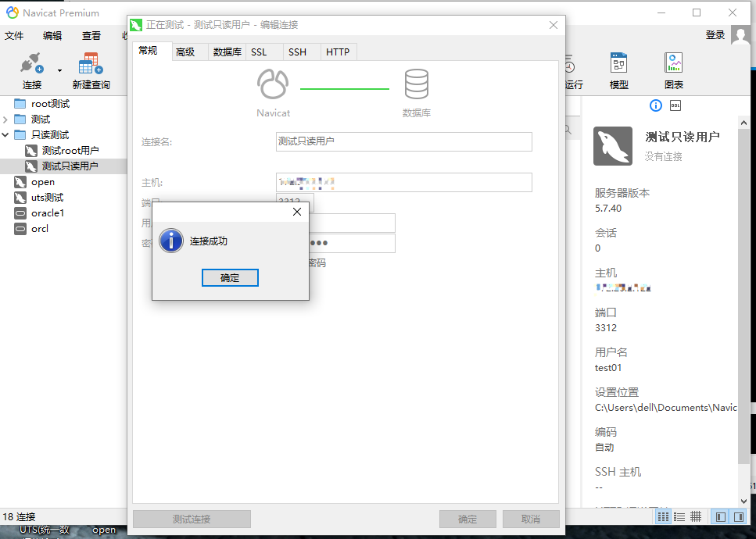Click the 登录 login link
The height and width of the screenshot is (539, 756).
pos(715,34)
